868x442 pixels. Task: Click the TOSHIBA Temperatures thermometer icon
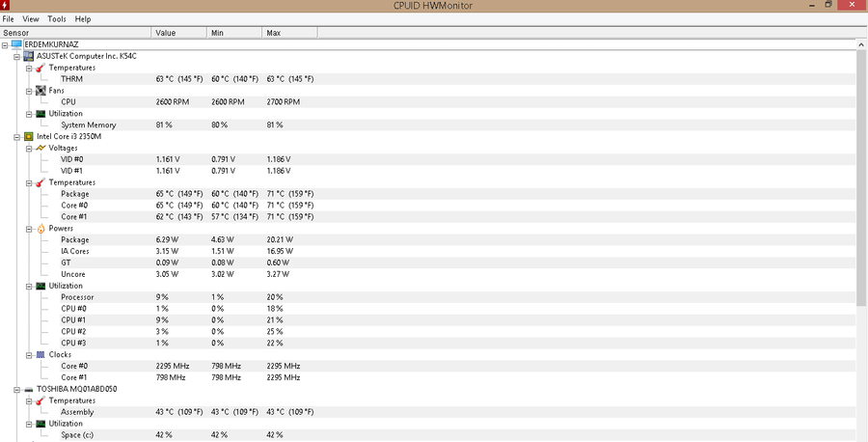[41, 401]
